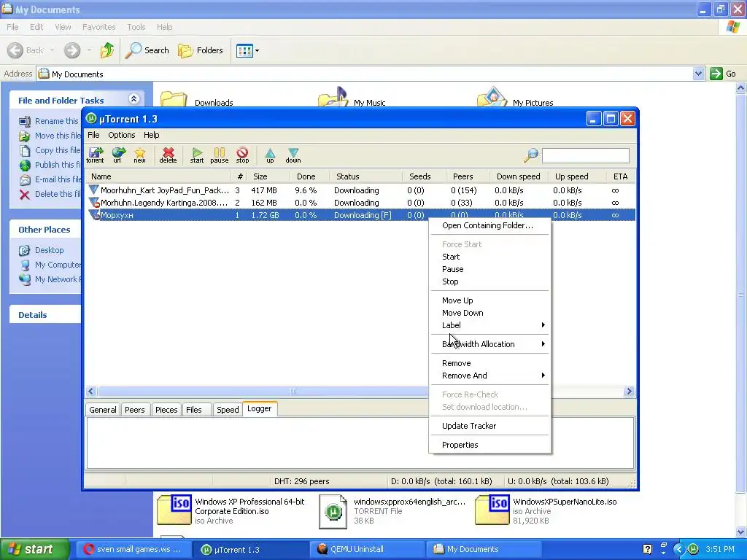Select the windowsxpprox64english torrent file icon
Screen dimensions: 747x560
click(x=333, y=512)
